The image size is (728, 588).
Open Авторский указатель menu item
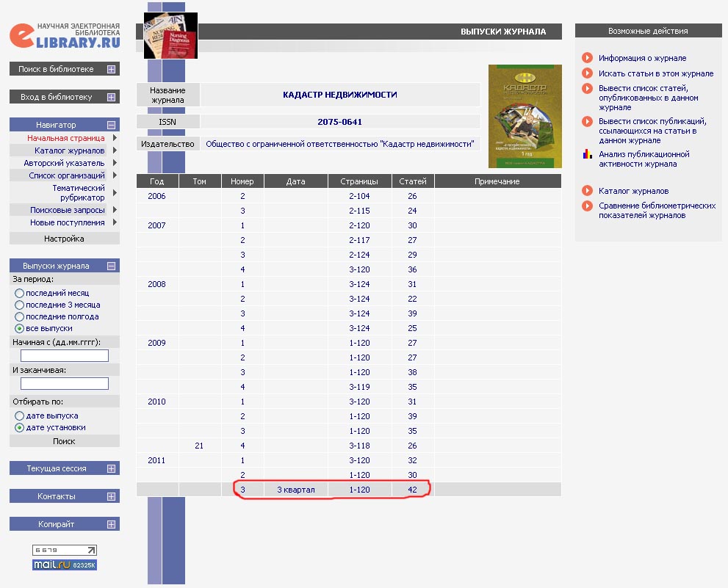click(64, 163)
